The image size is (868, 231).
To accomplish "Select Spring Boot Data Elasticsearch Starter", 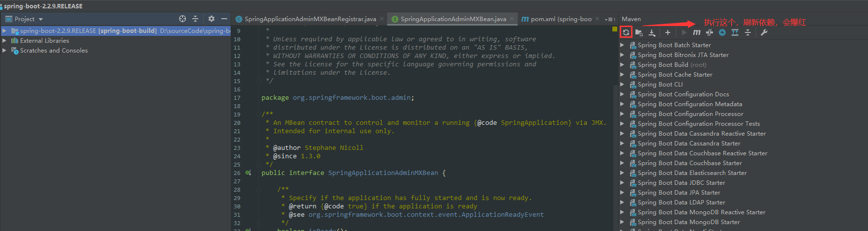I will click(x=692, y=173).
